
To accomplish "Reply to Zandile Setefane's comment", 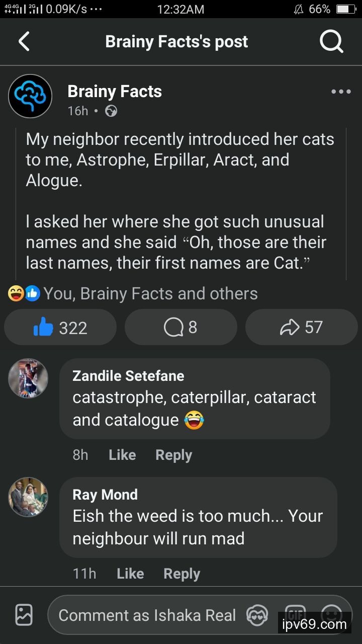I will [x=173, y=455].
